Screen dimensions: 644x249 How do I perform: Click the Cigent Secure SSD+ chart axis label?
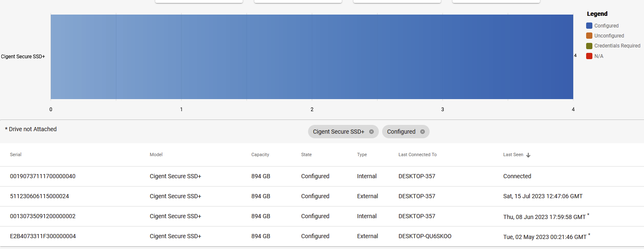(23, 57)
